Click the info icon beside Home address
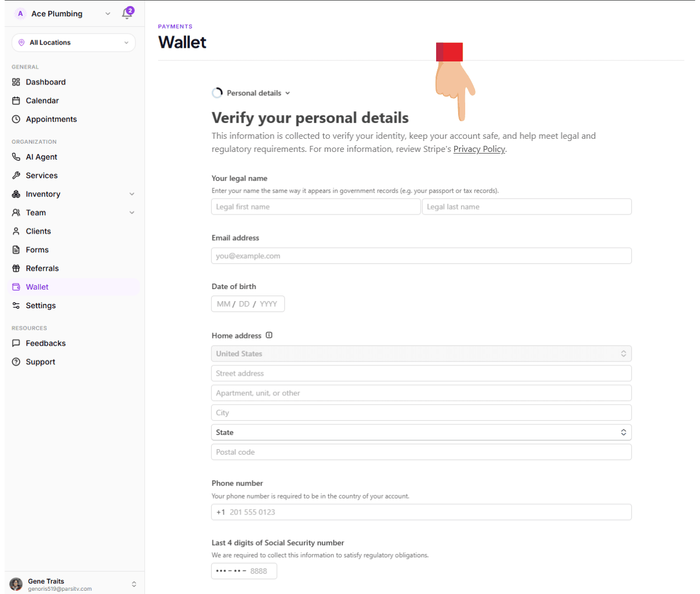This screenshot has width=700, height=594. coord(268,335)
